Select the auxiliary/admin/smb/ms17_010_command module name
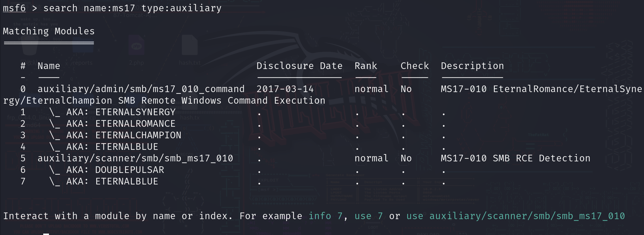Viewport: 644px width, 235px height. click(141, 89)
